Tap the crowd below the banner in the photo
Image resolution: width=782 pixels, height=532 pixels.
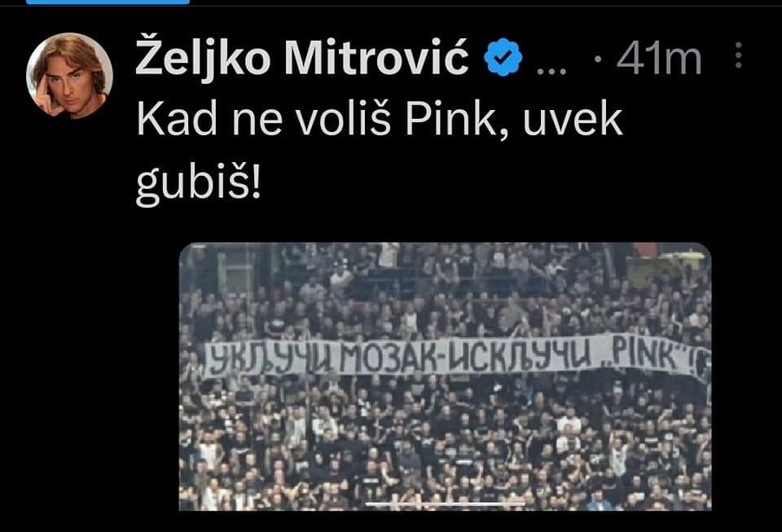click(446, 444)
